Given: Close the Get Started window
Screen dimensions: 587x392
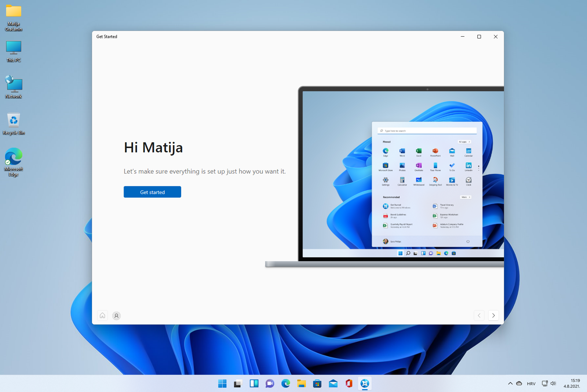Looking at the screenshot, I should pyautogui.click(x=496, y=37).
